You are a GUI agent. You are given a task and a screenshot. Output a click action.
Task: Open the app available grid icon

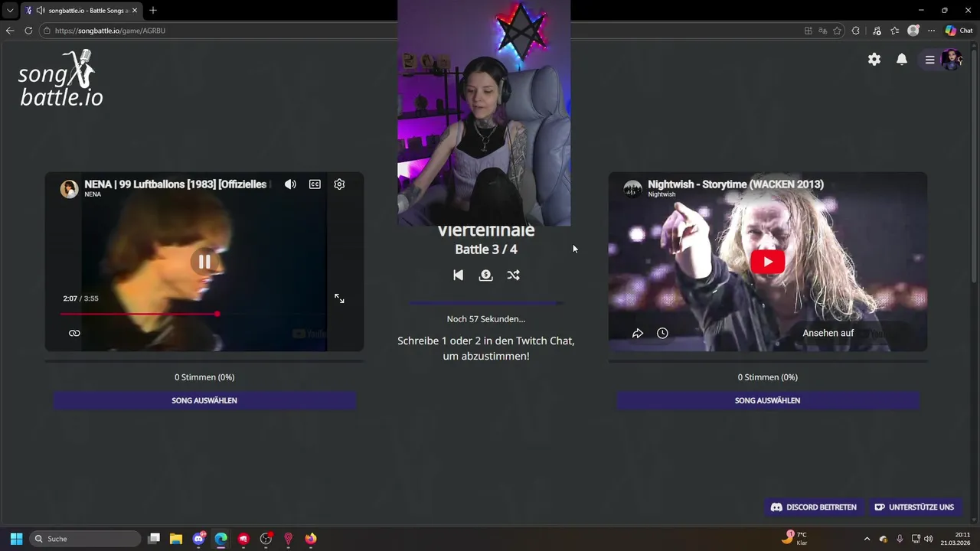808,31
